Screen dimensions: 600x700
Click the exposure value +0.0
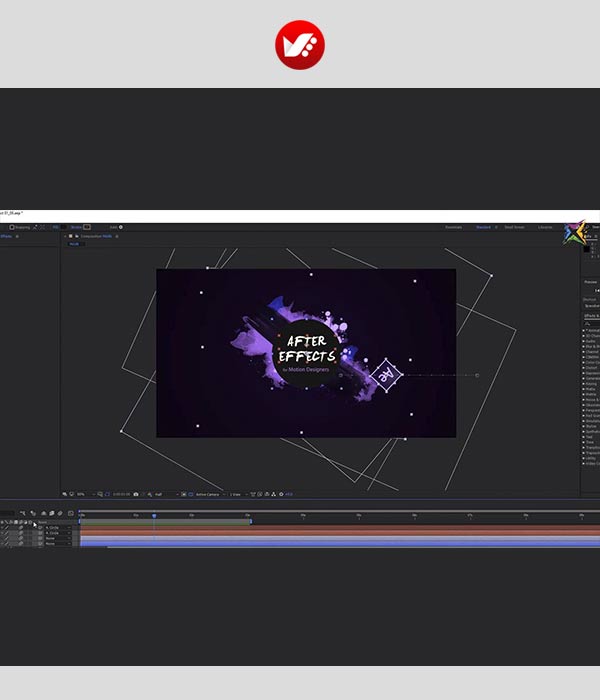(x=289, y=494)
